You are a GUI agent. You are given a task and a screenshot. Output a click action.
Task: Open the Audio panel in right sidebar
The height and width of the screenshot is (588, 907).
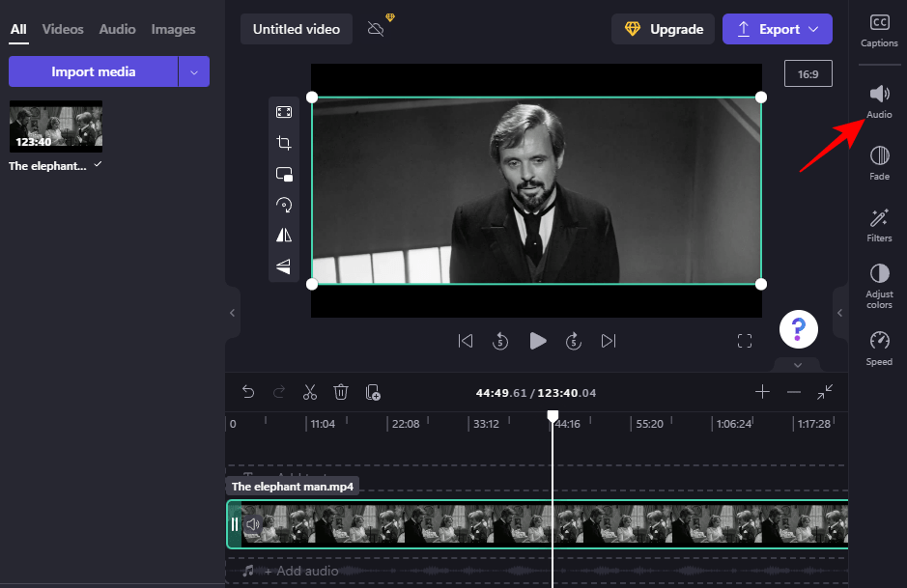click(x=878, y=101)
